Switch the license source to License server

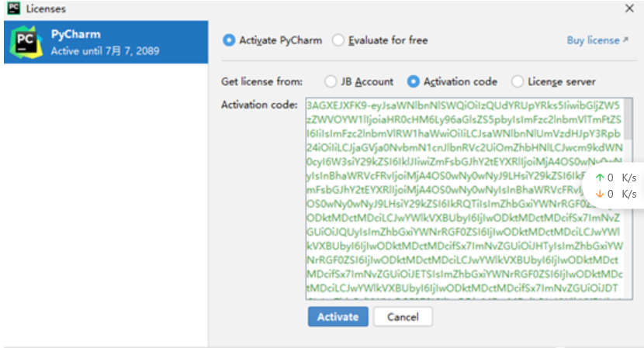518,81
